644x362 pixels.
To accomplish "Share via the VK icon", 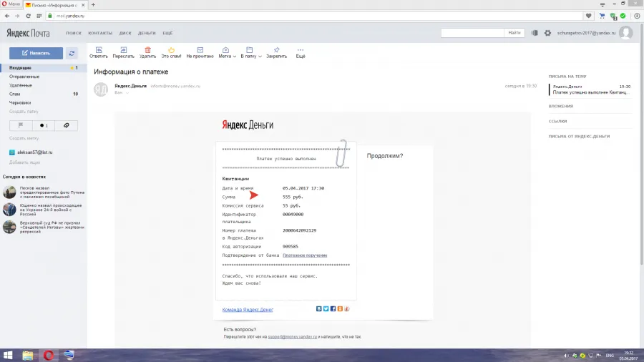I will (x=318, y=308).
